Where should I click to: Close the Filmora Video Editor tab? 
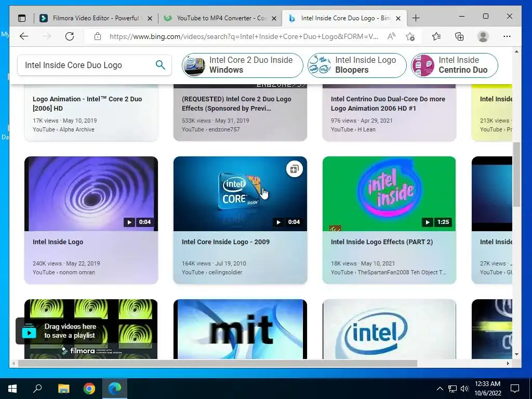pyautogui.click(x=150, y=18)
